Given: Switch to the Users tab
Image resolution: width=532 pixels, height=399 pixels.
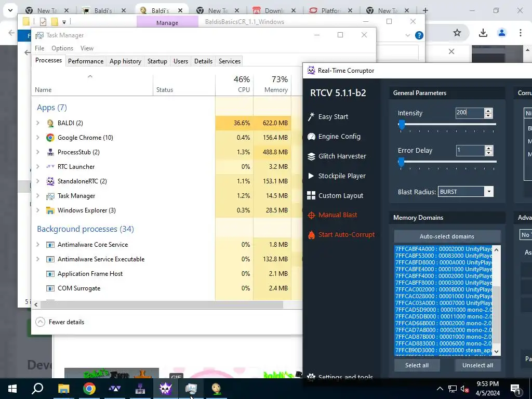Looking at the screenshot, I should (180, 61).
